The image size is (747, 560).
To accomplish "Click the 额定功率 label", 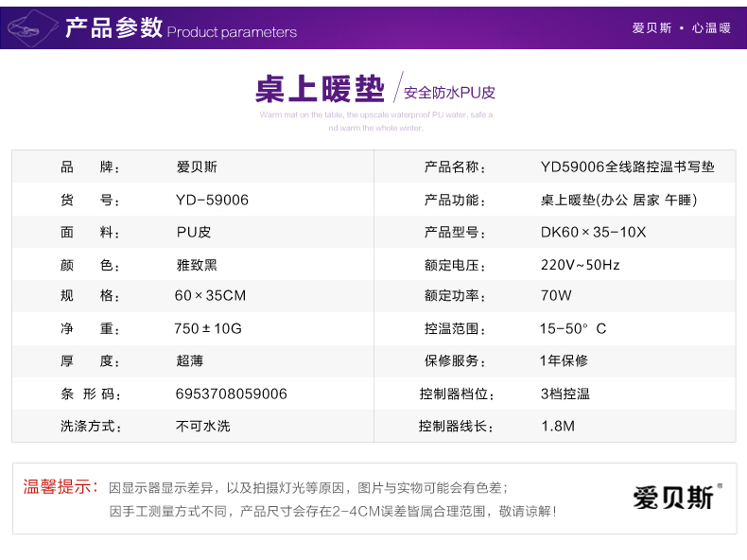I will (x=455, y=295).
